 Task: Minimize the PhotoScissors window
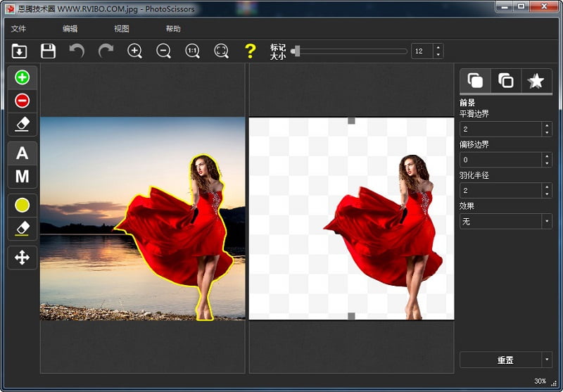505,6
